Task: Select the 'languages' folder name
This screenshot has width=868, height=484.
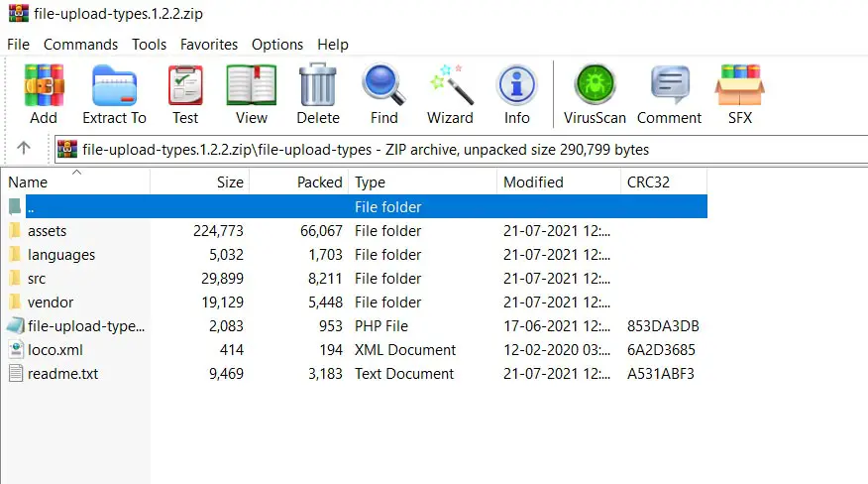Action: 61,255
